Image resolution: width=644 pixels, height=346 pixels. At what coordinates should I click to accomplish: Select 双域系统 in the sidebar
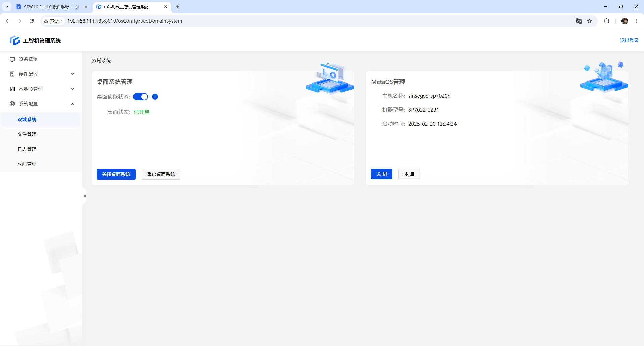click(x=41, y=120)
